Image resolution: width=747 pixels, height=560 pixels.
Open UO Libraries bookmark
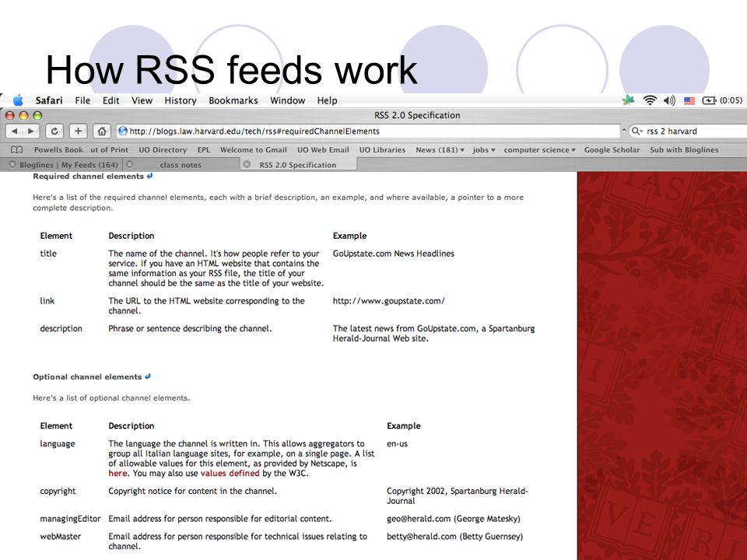(x=382, y=150)
